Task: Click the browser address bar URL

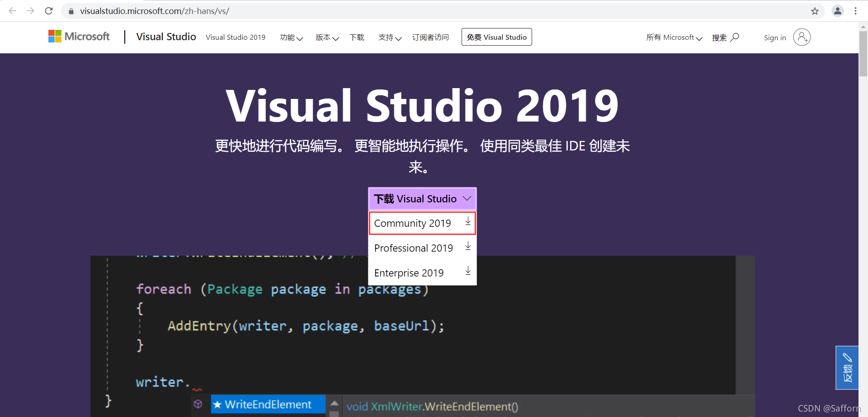Action: point(155,11)
